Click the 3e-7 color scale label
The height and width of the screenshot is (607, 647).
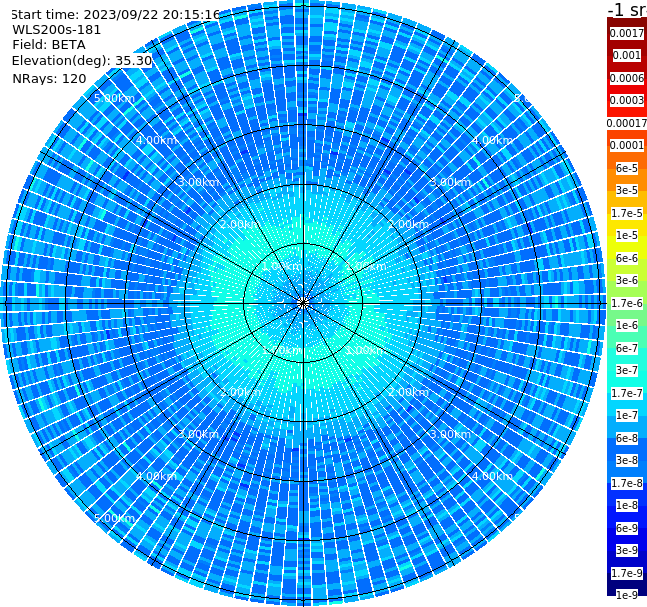tap(627, 370)
